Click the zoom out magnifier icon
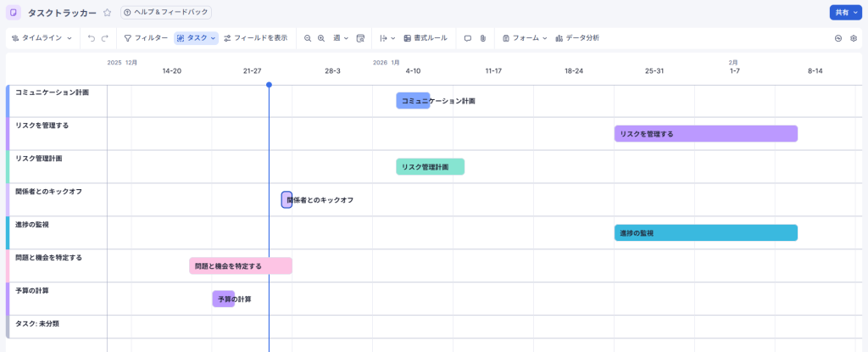 308,38
